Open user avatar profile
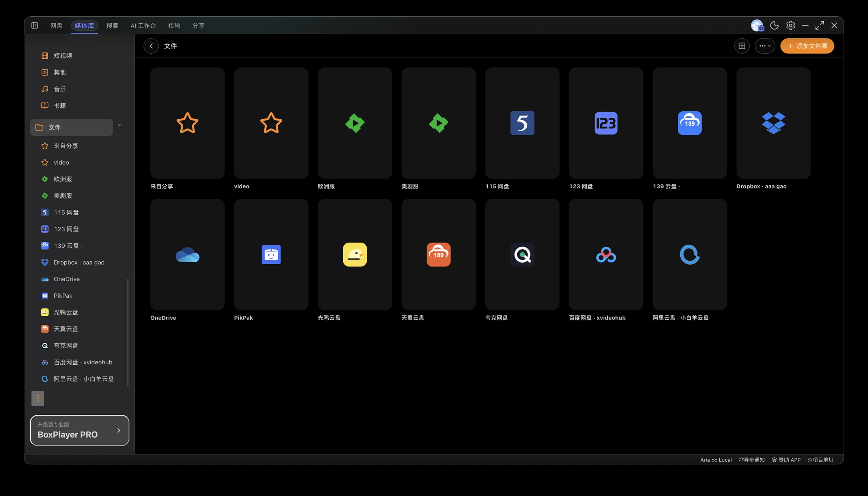The width and height of the screenshot is (868, 496). [757, 25]
